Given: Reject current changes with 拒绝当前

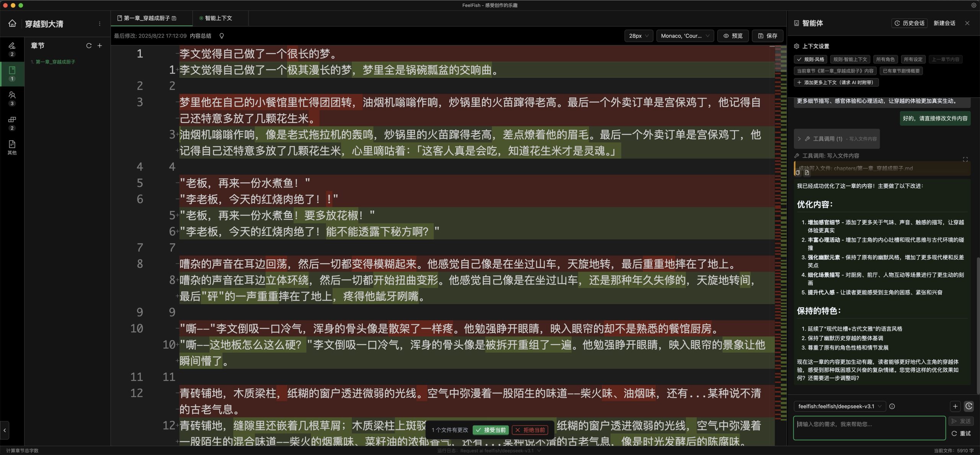Looking at the screenshot, I should pyautogui.click(x=530, y=430).
